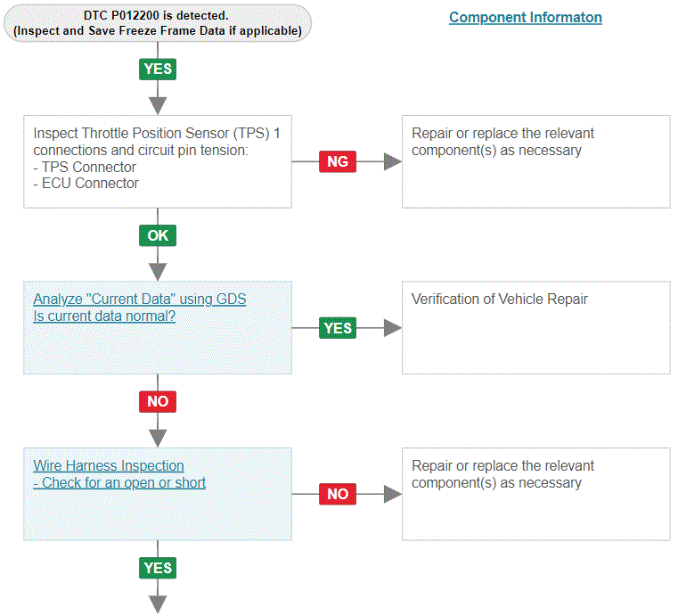Viewport: 678px width, 616px height.
Task: Click YES badge pointing to Verification of Vehicle Repair
Action: [338, 328]
